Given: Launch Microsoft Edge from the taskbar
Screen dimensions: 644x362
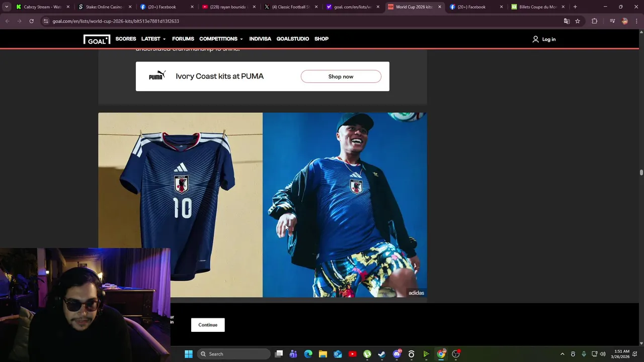Looking at the screenshot, I should coord(308,354).
